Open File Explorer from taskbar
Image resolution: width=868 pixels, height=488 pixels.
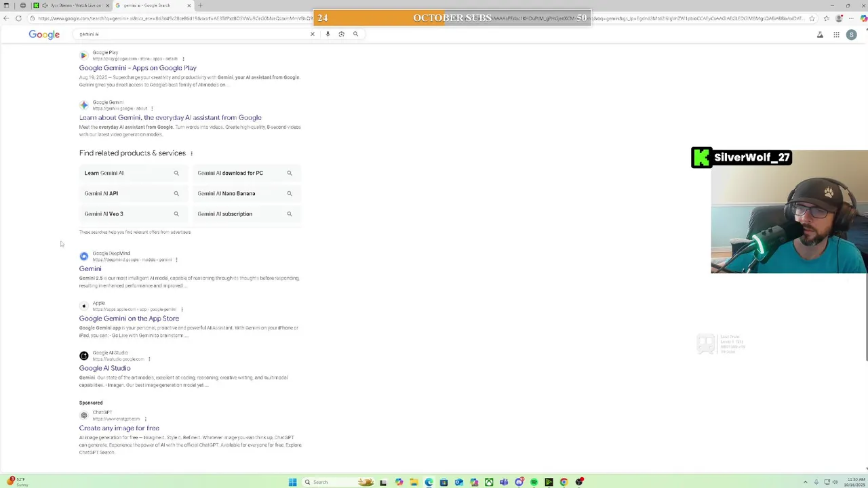[x=414, y=482]
